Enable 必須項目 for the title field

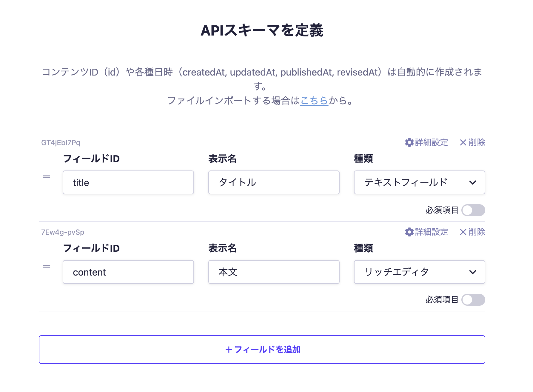(x=473, y=210)
